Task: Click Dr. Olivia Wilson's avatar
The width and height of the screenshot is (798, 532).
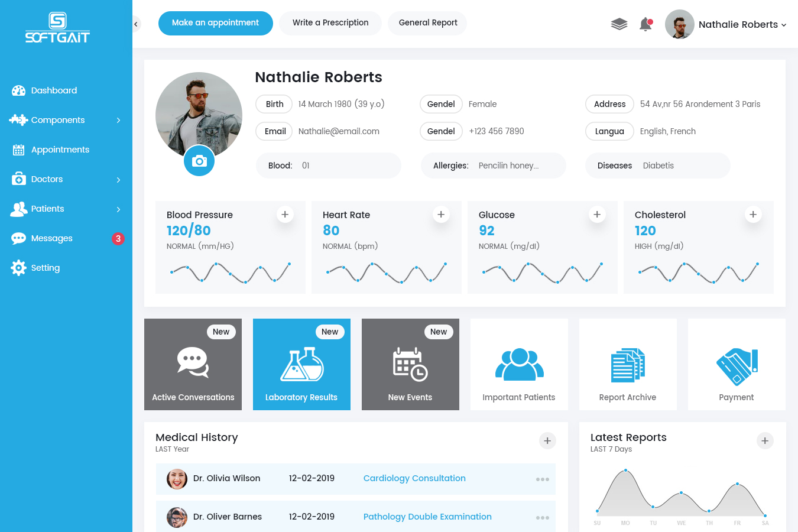Action: [177, 479]
